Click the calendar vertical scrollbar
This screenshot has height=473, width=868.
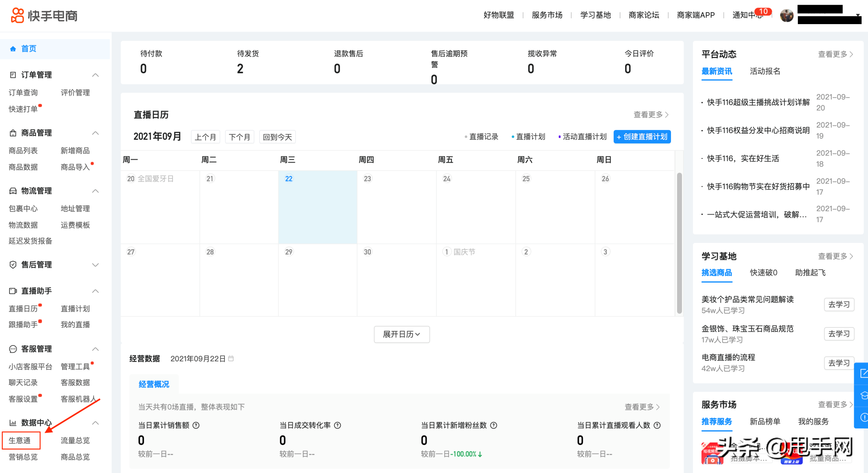click(679, 243)
